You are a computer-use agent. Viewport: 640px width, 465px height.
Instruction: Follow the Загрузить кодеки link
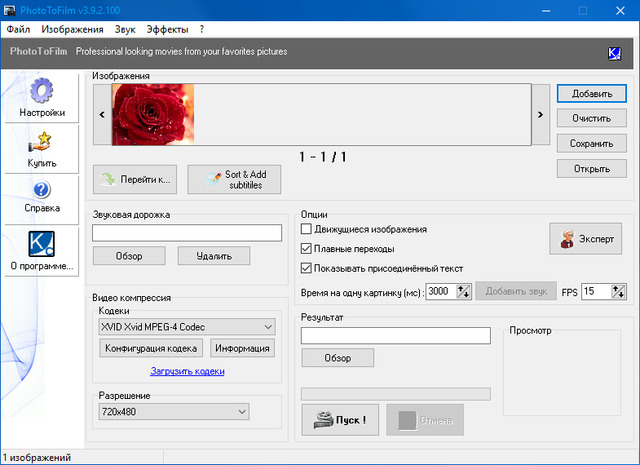click(187, 371)
